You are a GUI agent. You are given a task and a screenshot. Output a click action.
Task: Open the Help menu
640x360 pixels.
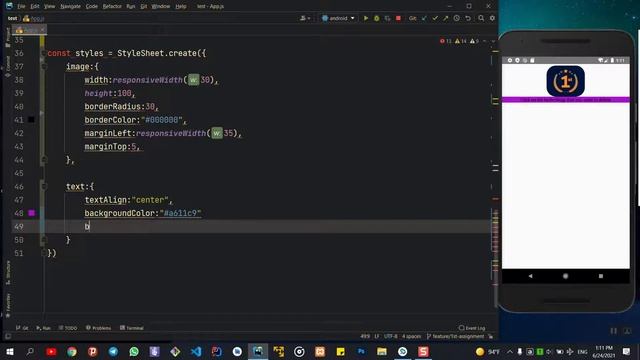tap(181, 7)
